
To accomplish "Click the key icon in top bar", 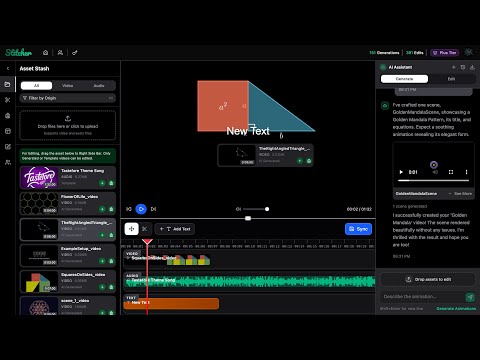I will (x=75, y=53).
